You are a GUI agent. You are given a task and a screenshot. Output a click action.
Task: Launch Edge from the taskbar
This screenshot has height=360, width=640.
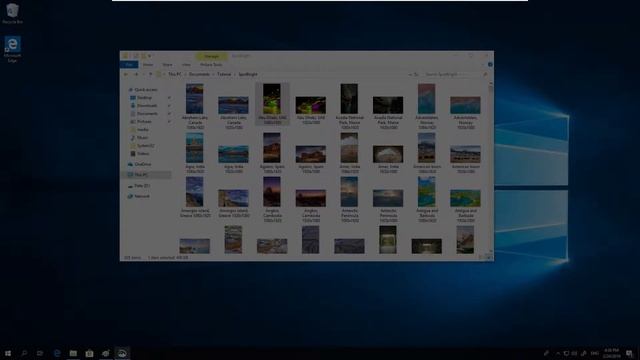(57, 353)
